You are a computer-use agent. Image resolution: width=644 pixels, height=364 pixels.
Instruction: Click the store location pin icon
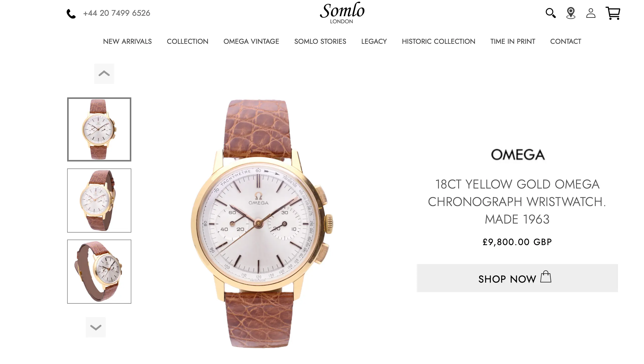pos(571,13)
